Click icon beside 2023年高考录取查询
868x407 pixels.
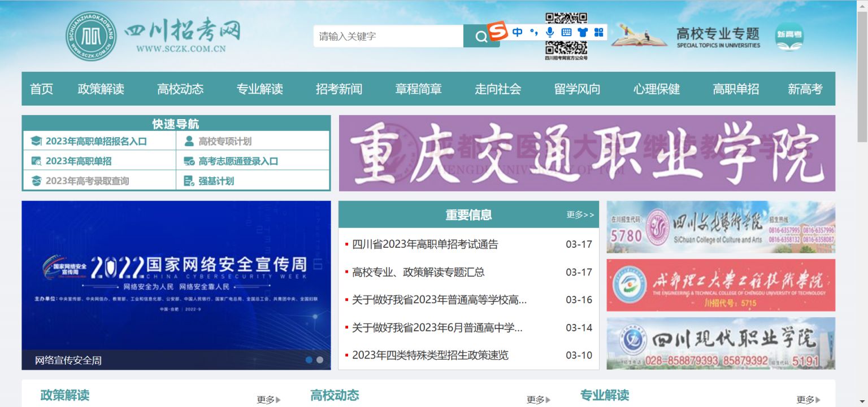(x=36, y=181)
